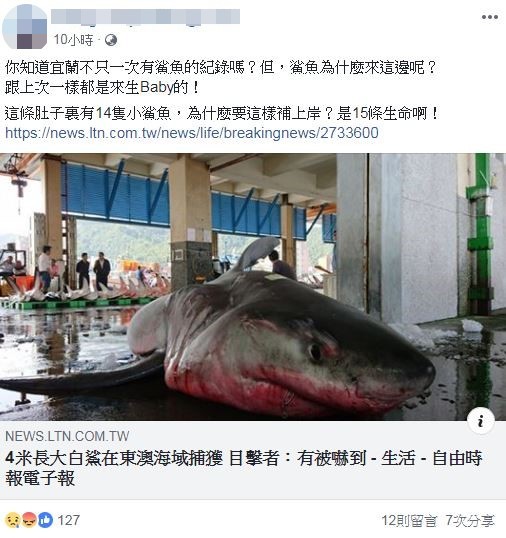This screenshot has width=506, height=538.
Task: Open the news.ltn.com.tw article URL link
Action: coord(192,133)
